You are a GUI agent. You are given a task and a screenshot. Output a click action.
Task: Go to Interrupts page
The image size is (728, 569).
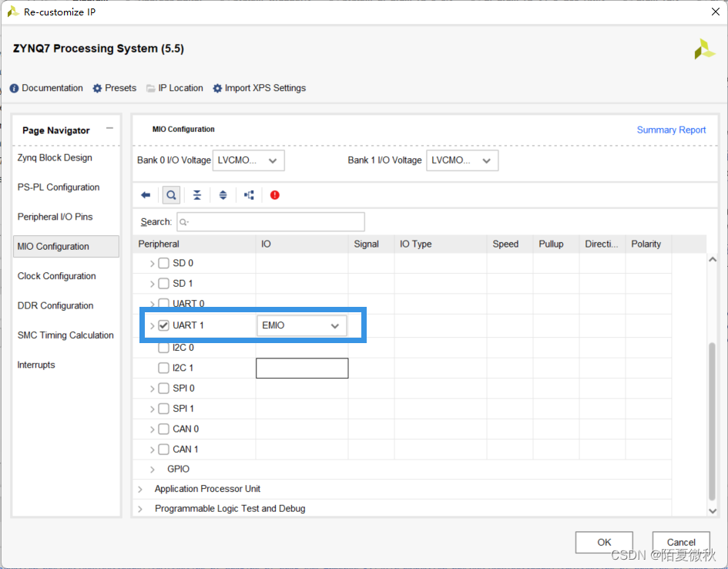(36, 365)
